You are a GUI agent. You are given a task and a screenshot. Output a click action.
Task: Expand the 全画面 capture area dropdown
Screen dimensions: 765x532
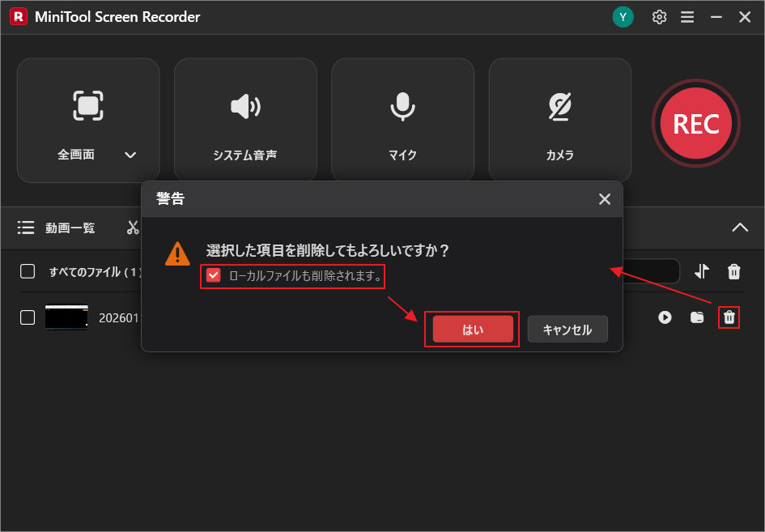pyautogui.click(x=130, y=154)
